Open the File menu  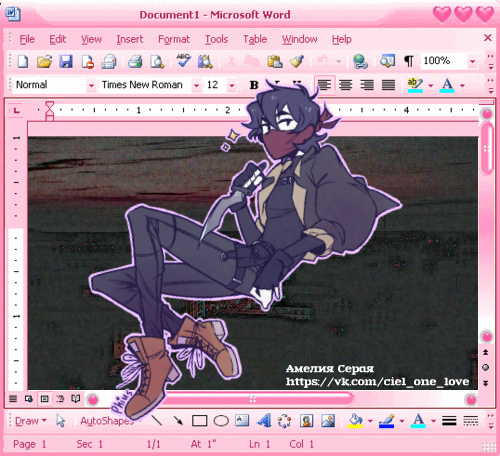[x=27, y=39]
